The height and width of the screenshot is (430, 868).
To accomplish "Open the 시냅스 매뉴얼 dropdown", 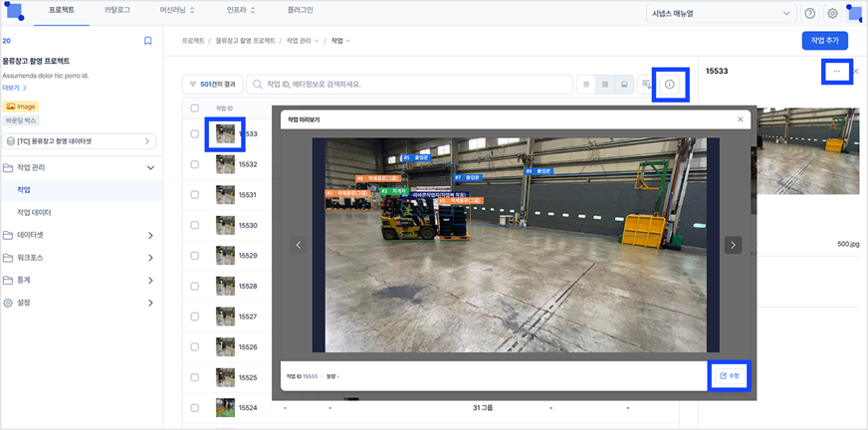I will click(722, 13).
